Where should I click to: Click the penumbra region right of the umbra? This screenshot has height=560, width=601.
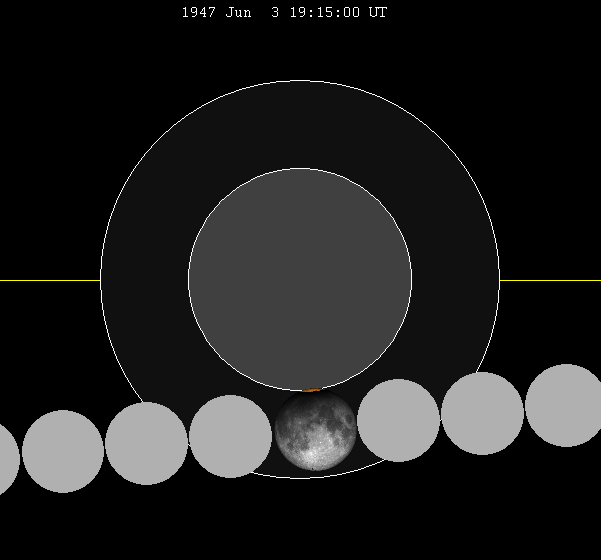tap(455, 280)
